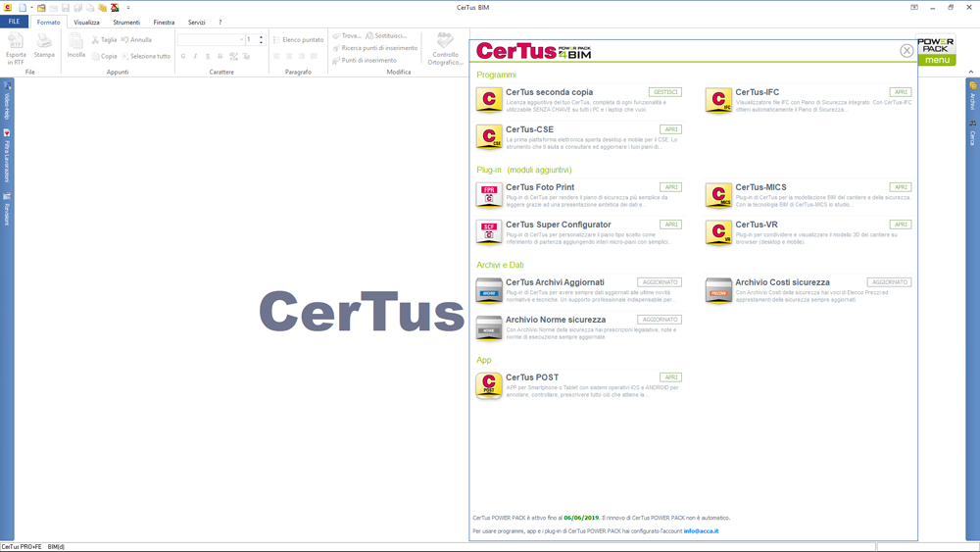The height and width of the screenshot is (552, 980).
Task: Click Trova... find command
Action: pyautogui.click(x=347, y=35)
